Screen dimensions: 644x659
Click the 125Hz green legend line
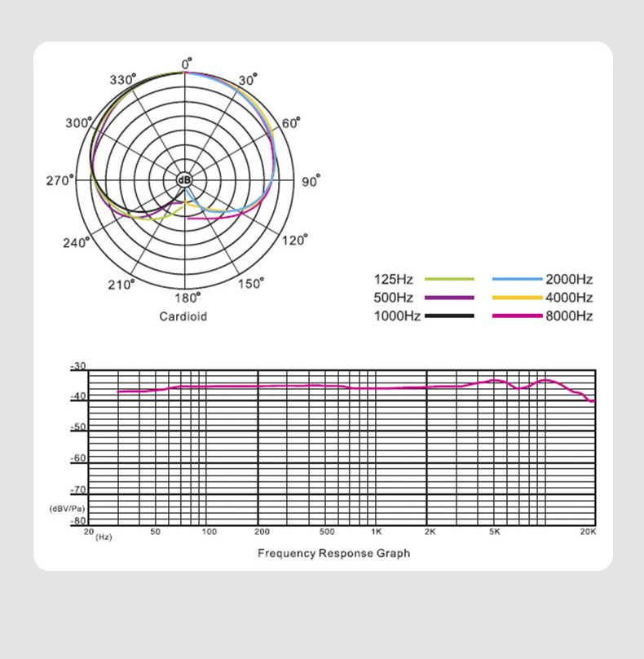pos(449,279)
